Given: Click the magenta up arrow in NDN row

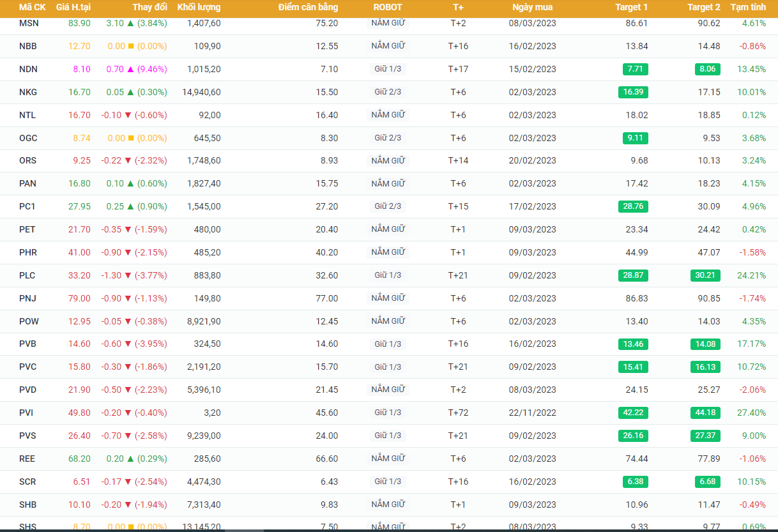Looking at the screenshot, I should tap(130, 69).
